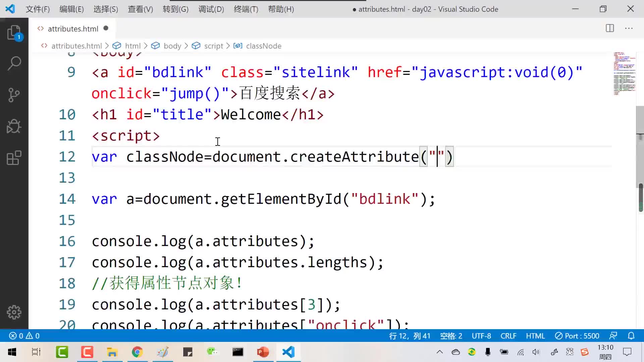Show errors and warnings in status bar

point(24,336)
